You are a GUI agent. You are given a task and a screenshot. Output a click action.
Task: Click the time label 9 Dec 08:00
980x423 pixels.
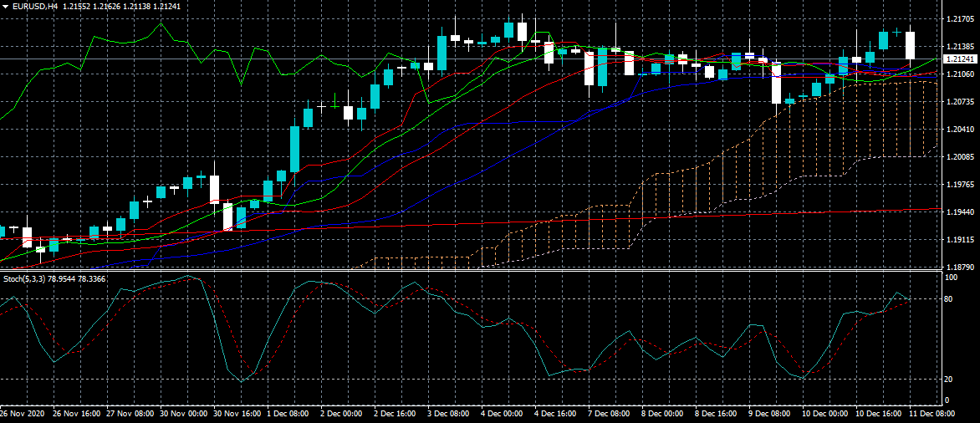770,414
